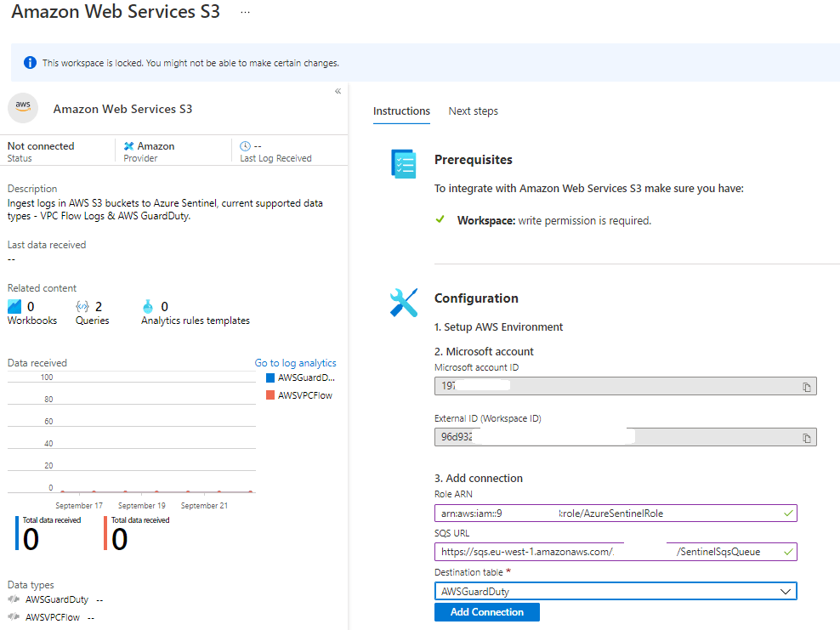The image size is (840, 630).
Task: Copy the External ID Workspace ID
Action: pos(806,438)
